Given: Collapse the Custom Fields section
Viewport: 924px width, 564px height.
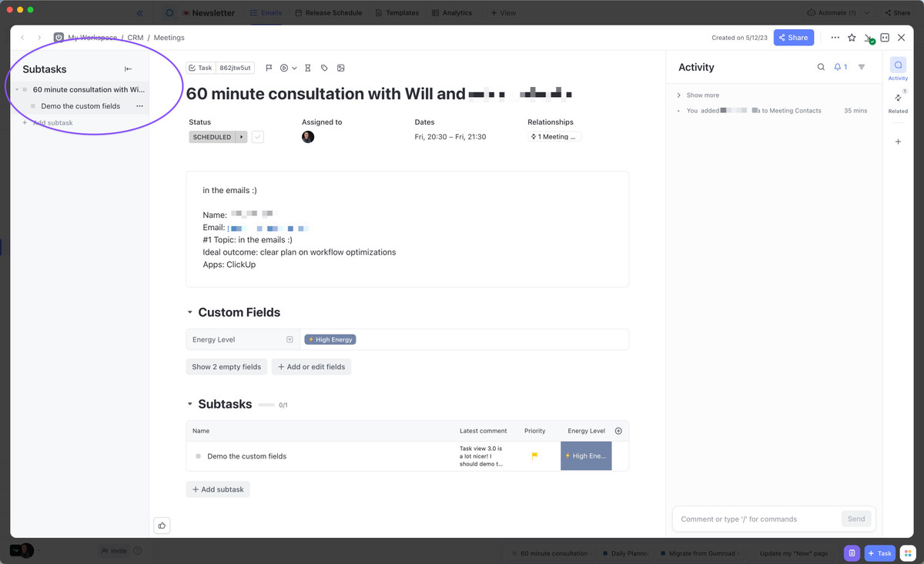Looking at the screenshot, I should [190, 312].
